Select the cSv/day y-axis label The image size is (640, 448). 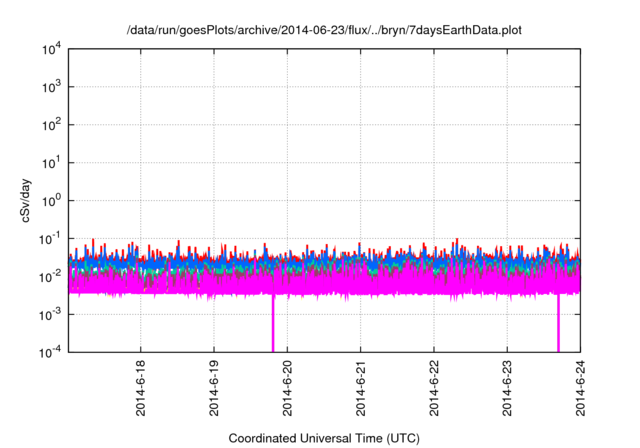(x=25, y=200)
